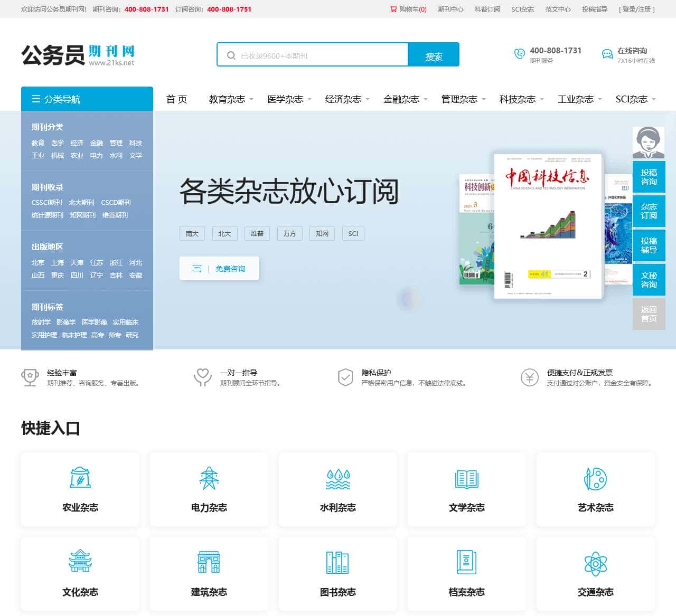The image size is (676, 616).
Task: Click the 搜索 search button
Action: (434, 54)
